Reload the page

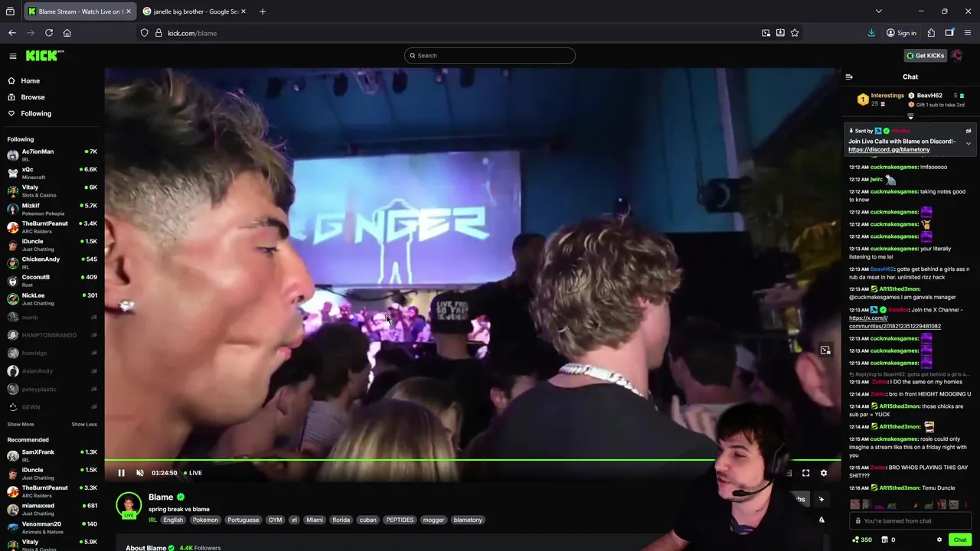(x=49, y=33)
